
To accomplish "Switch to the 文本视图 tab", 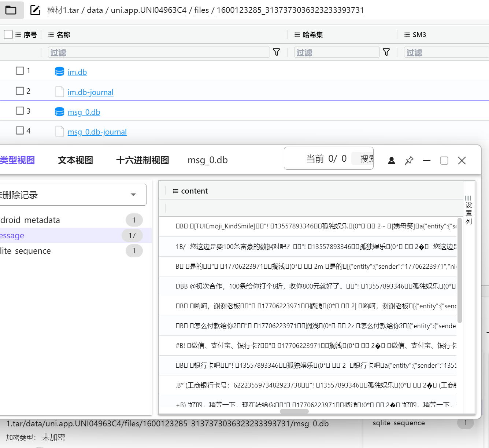I will tap(75, 160).
